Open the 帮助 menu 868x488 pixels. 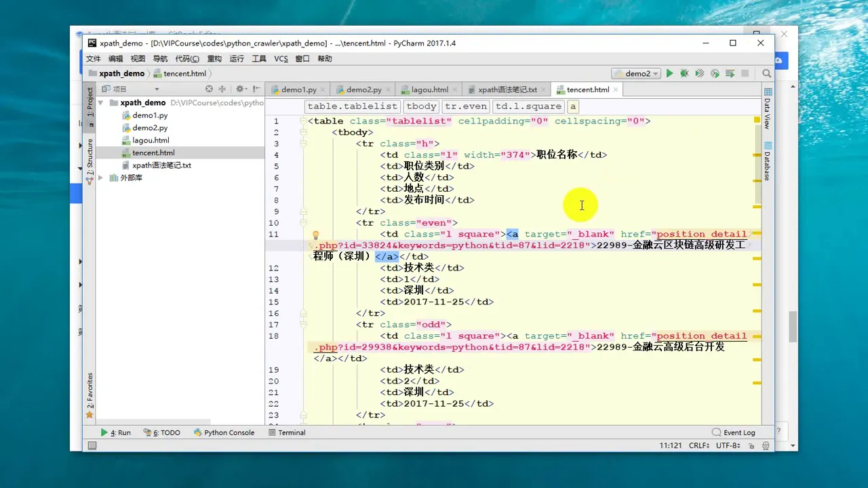tap(325, 59)
